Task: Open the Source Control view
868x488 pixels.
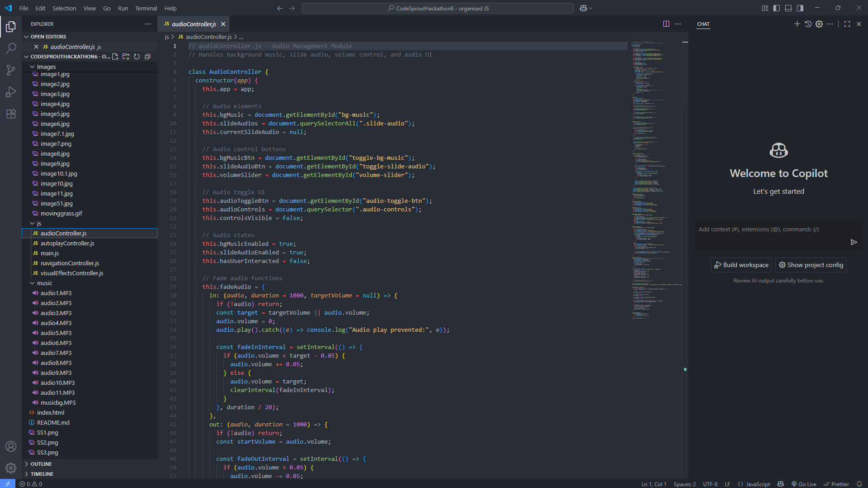Action: 11,70
